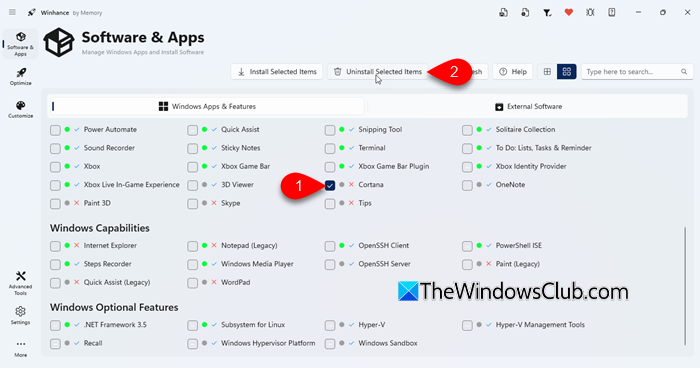The height and width of the screenshot is (369, 700).
Task: Open the Customize palette section
Action: click(x=21, y=109)
